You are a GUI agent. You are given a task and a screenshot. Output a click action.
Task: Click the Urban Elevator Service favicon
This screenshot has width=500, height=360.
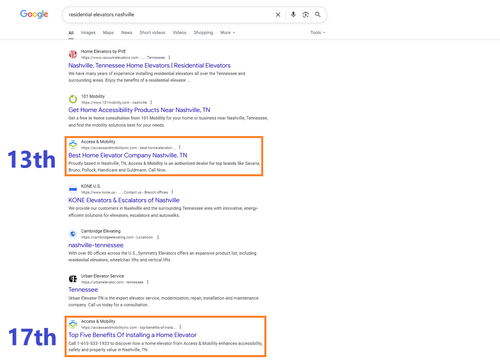73,279
